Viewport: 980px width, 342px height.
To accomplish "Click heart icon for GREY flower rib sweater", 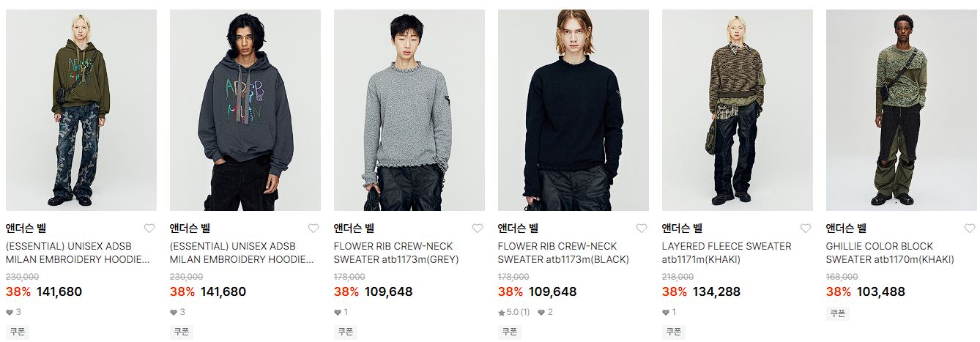I will click(478, 228).
